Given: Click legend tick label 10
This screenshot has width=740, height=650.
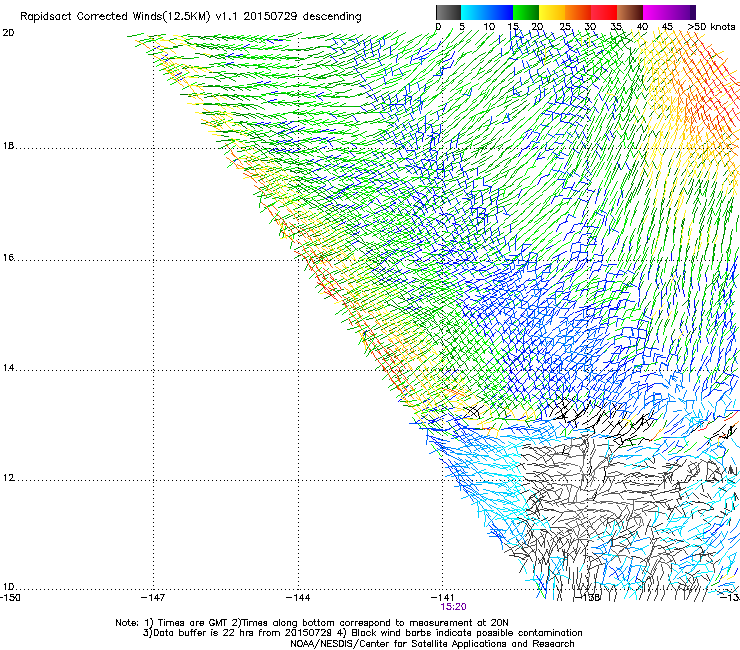Looking at the screenshot, I should coord(489,27).
